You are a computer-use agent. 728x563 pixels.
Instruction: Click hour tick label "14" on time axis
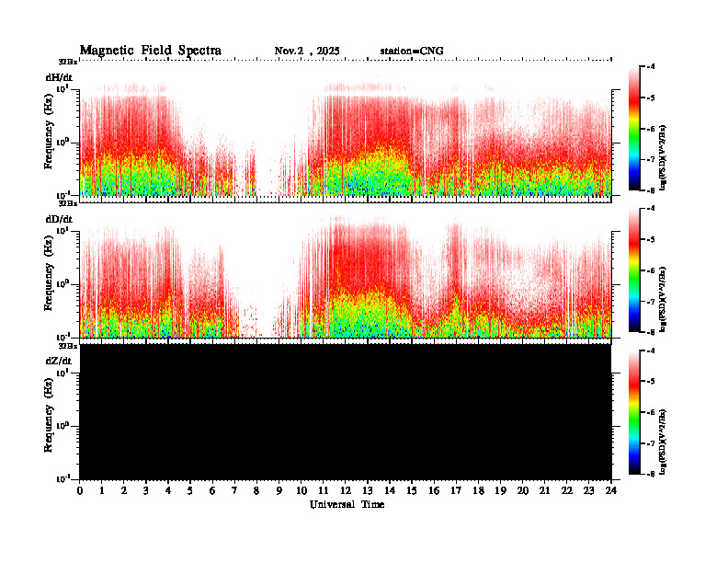click(390, 491)
